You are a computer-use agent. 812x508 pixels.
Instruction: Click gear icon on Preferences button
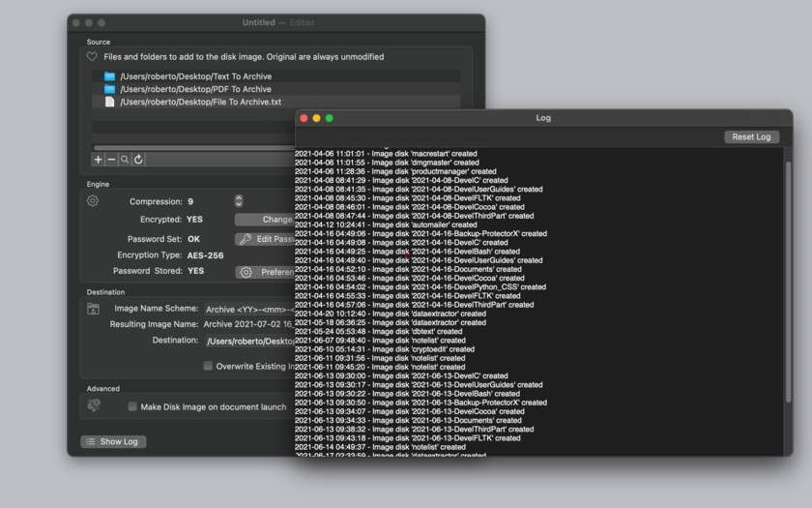click(246, 272)
